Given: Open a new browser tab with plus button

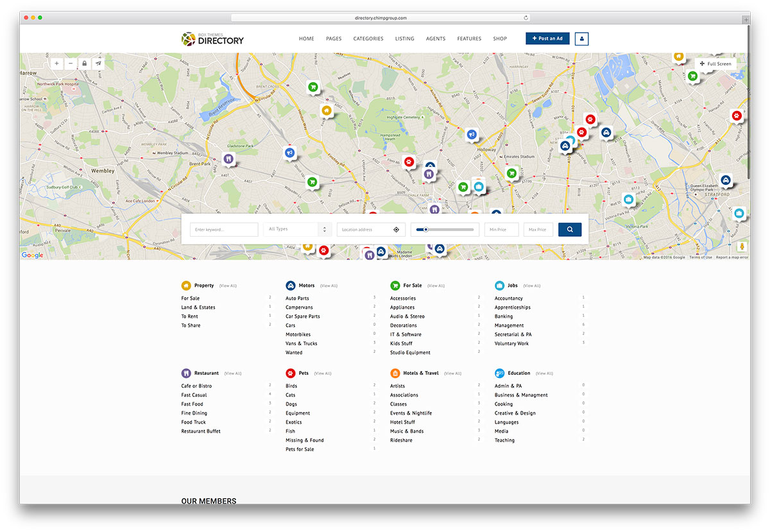Looking at the screenshot, I should pyautogui.click(x=746, y=19).
